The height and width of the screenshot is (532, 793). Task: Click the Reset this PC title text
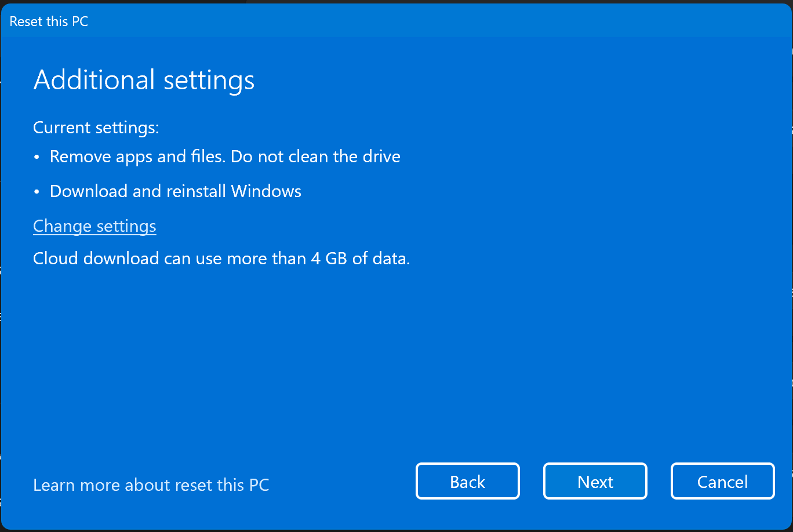point(49,22)
